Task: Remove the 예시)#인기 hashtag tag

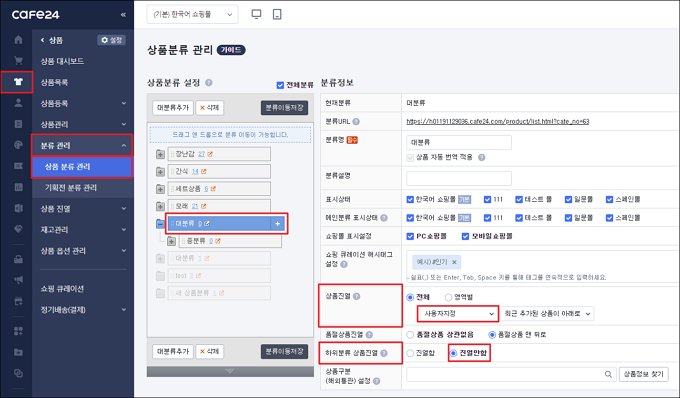Action: tap(454, 262)
